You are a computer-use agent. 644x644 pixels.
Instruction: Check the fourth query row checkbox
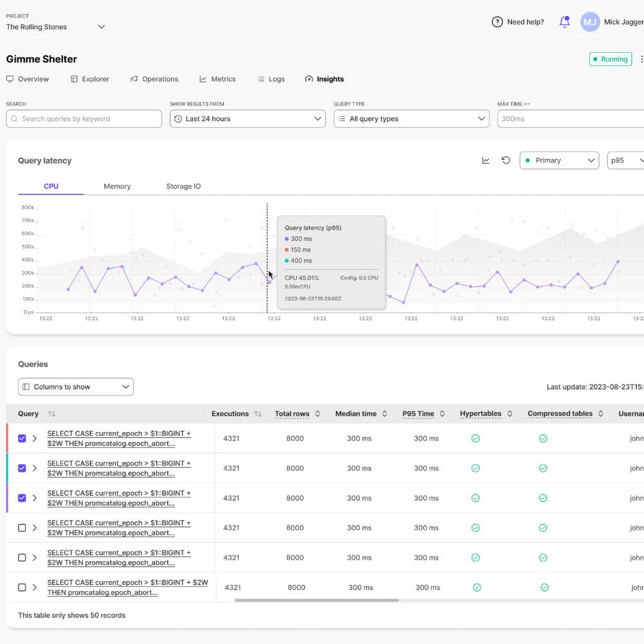22,528
